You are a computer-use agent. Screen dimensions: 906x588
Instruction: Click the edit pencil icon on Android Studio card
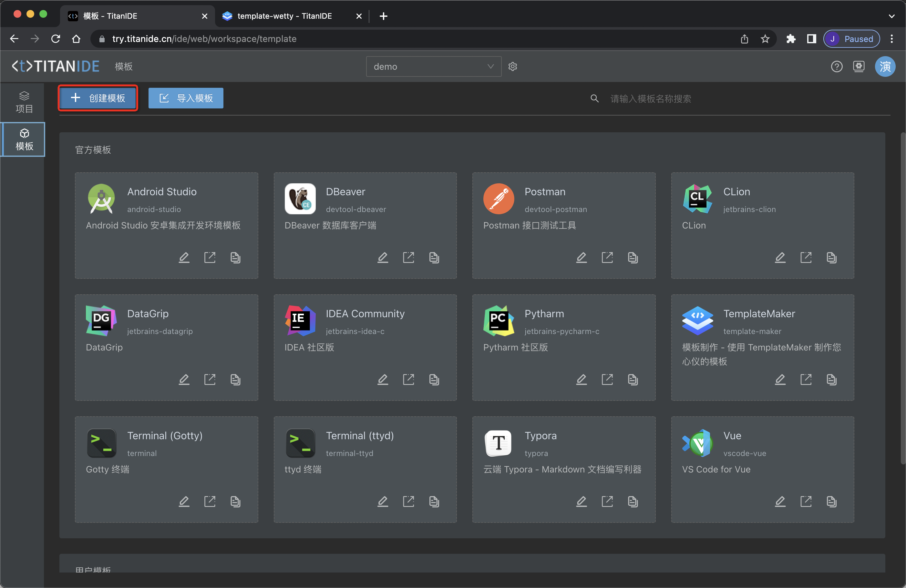pyautogui.click(x=184, y=258)
